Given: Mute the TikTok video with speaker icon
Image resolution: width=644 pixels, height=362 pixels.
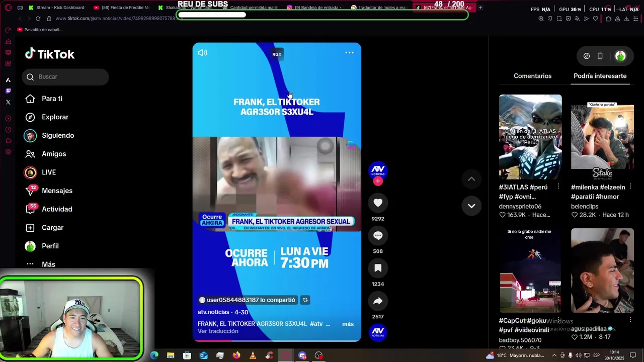Looking at the screenshot, I should (x=203, y=53).
